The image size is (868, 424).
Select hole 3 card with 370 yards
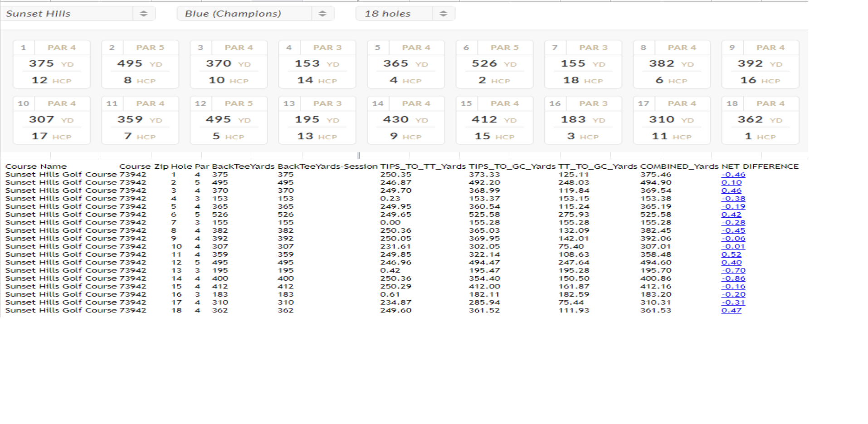tap(229, 64)
